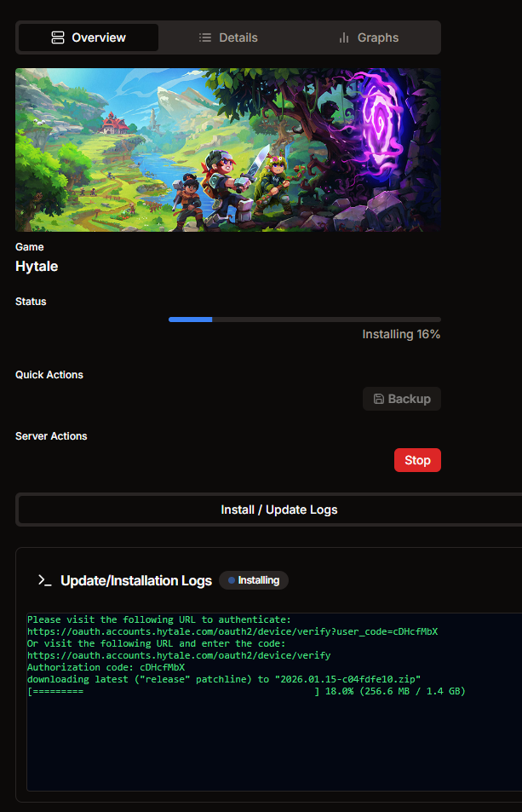Click the Hytale game banner image
This screenshot has width=522, height=812.
[x=228, y=150]
